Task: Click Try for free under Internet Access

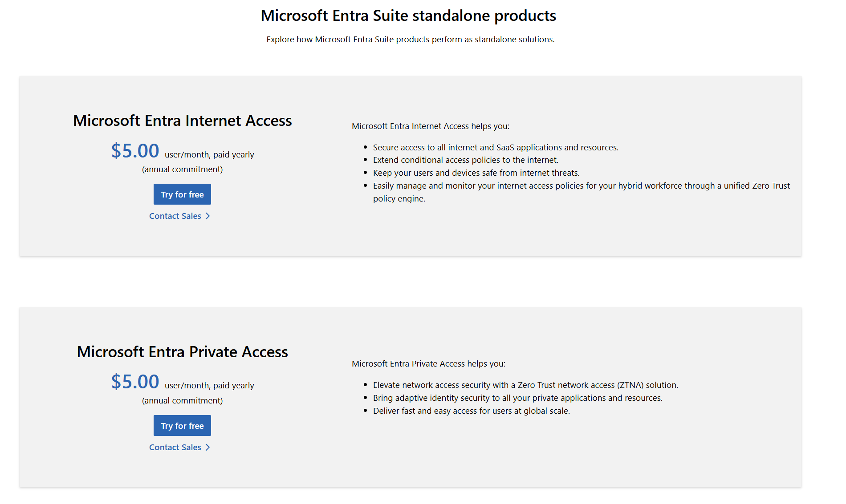Action: [182, 194]
